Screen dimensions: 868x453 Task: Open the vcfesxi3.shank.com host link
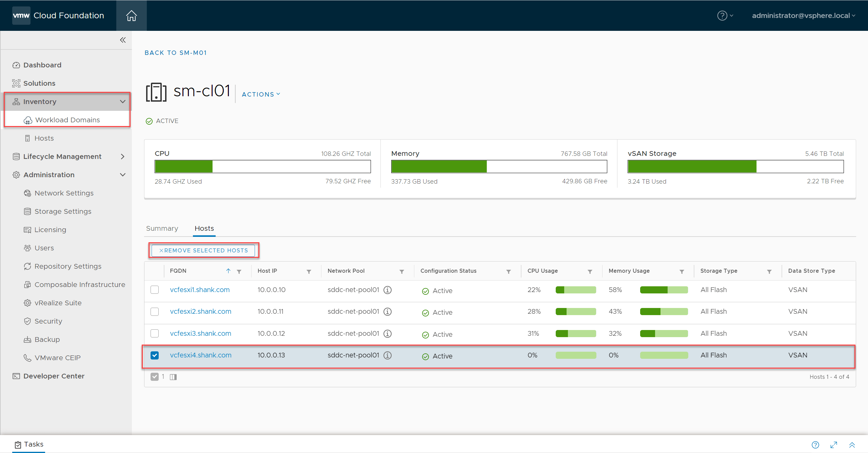click(x=200, y=334)
